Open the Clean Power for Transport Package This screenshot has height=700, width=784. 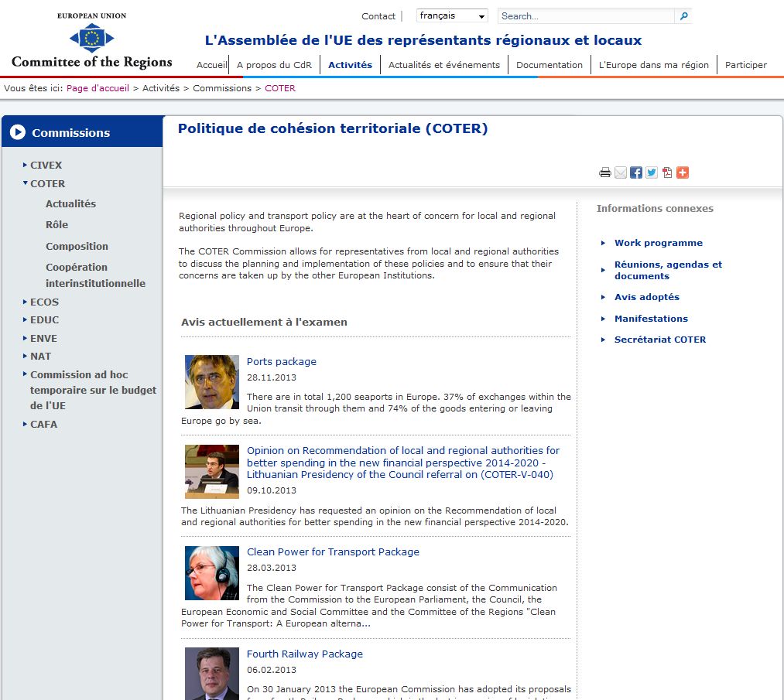click(333, 552)
